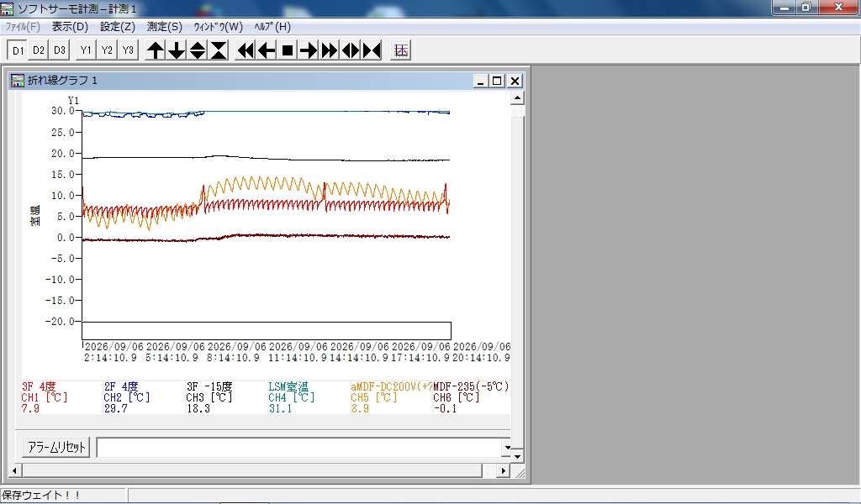The width and height of the screenshot is (861, 504).
Task: Open the 設定(Z) menu
Action: [118, 26]
